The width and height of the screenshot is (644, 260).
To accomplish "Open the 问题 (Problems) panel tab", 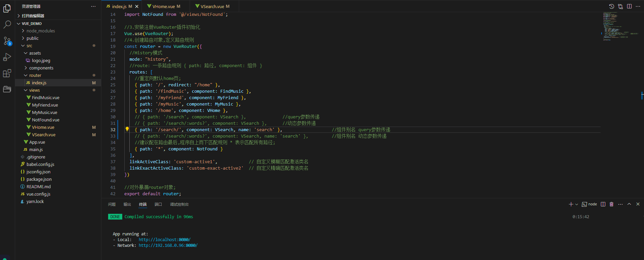I will pos(112,205).
